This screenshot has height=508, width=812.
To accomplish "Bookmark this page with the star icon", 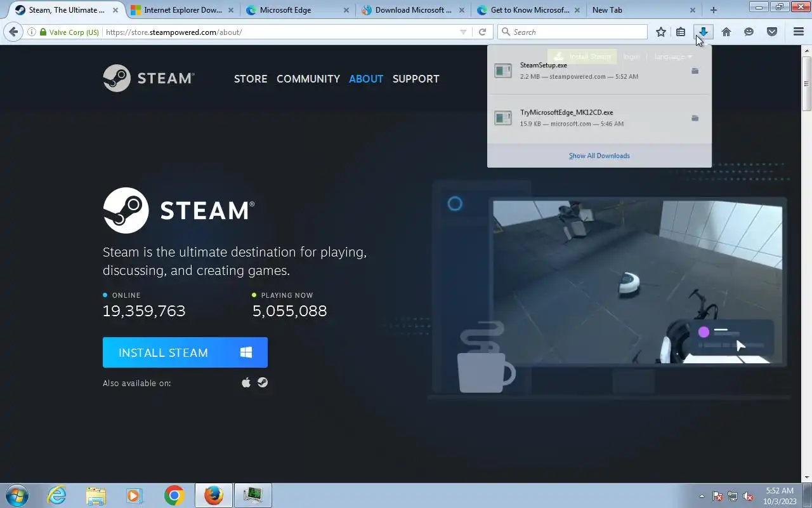I will coord(661,32).
